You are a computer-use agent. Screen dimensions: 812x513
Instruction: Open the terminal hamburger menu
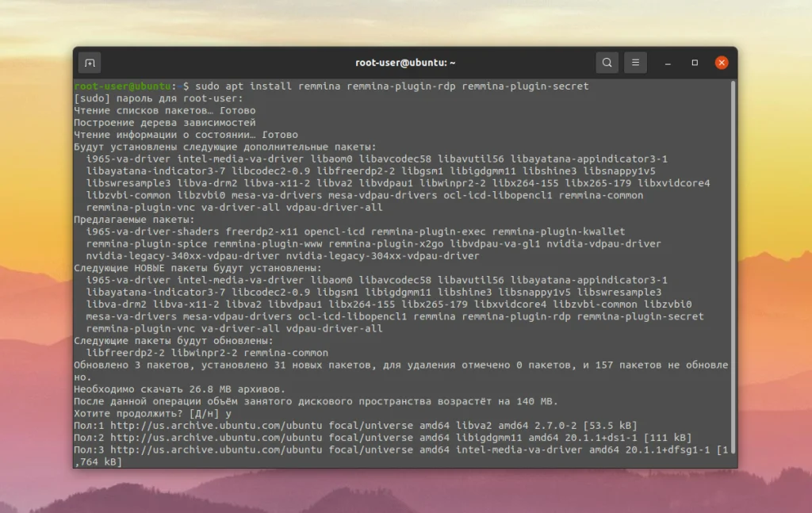click(634, 62)
